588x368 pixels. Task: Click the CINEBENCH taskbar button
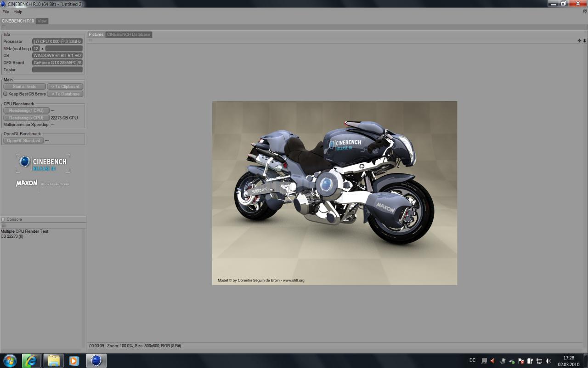[96, 361]
